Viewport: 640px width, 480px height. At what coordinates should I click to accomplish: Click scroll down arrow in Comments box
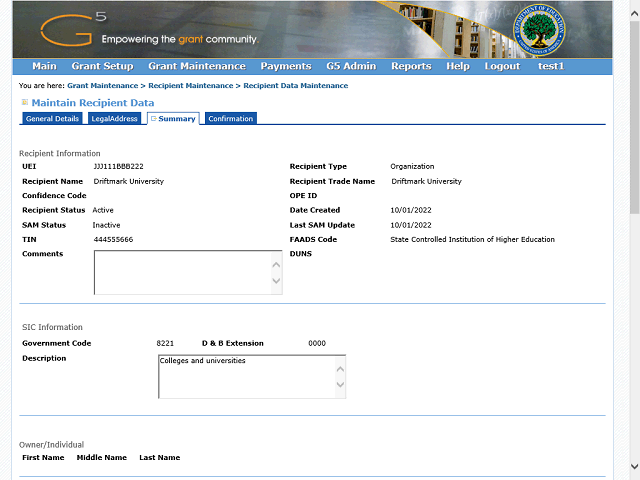click(277, 281)
